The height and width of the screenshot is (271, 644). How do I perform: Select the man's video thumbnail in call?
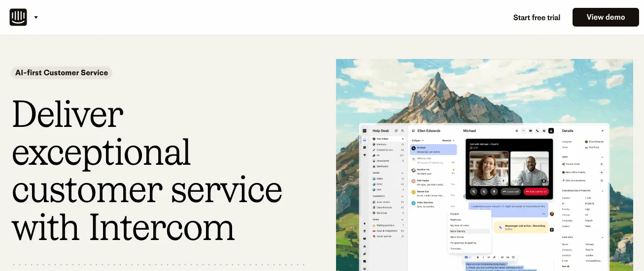pyautogui.click(x=530, y=168)
